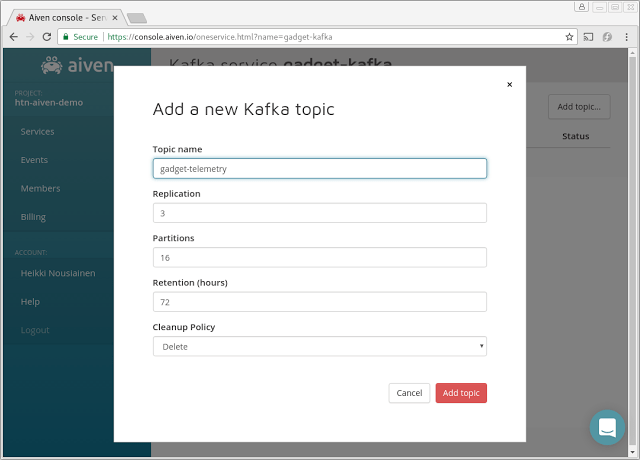This screenshot has height=460, width=640.
Task: Reload the page
Action: (49, 36)
